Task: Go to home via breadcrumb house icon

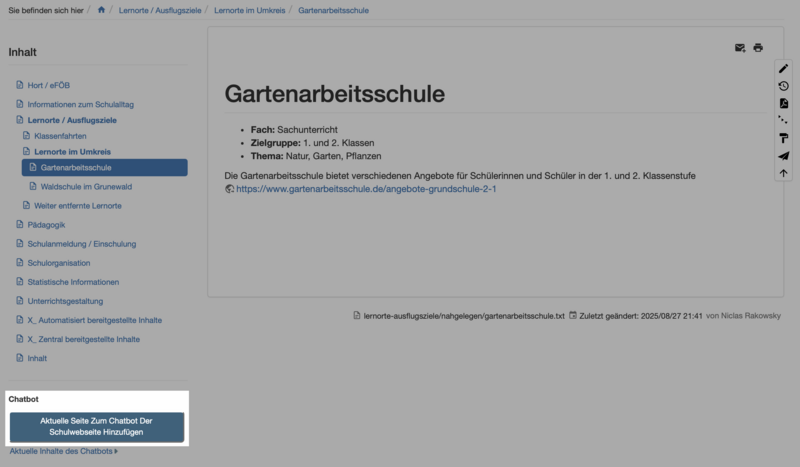Action: [x=101, y=11]
